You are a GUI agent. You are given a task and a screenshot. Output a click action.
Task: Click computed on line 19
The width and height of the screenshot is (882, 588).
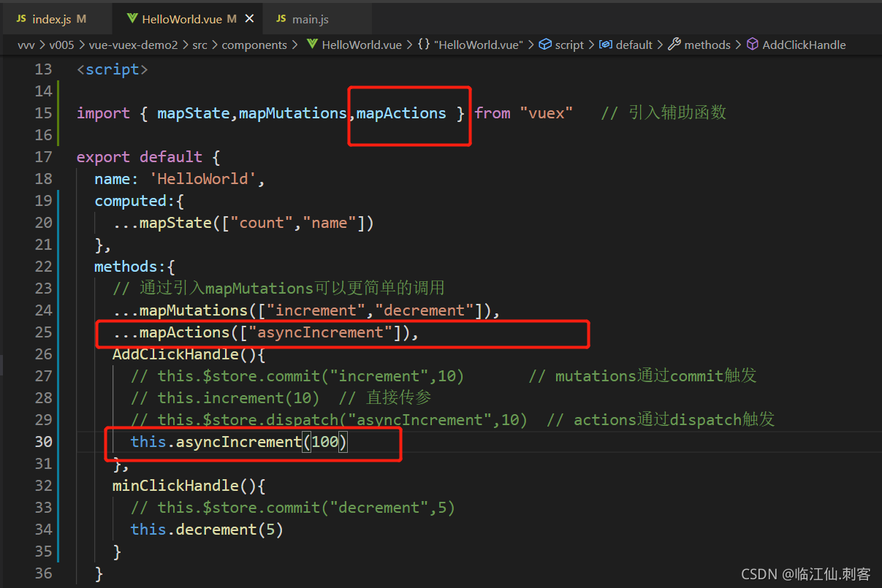[x=130, y=201]
